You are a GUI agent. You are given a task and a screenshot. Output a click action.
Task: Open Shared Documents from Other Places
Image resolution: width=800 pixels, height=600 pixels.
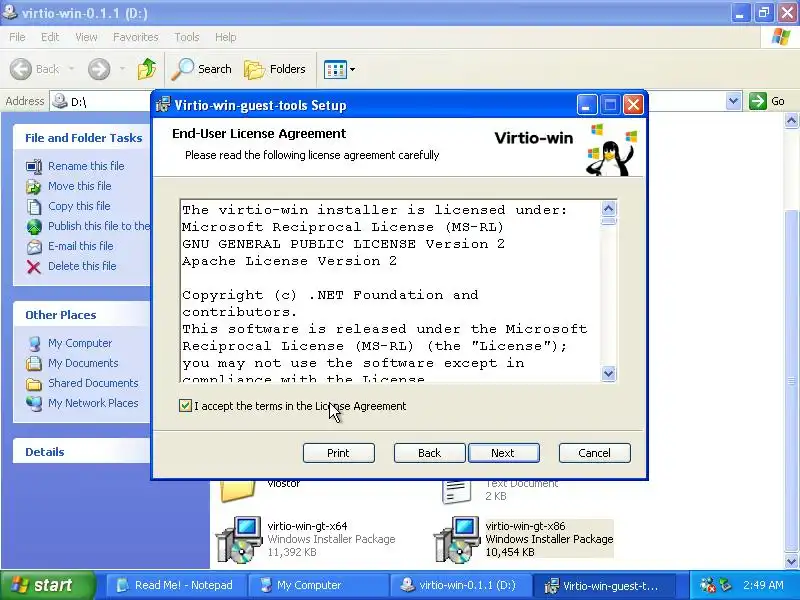pos(93,383)
